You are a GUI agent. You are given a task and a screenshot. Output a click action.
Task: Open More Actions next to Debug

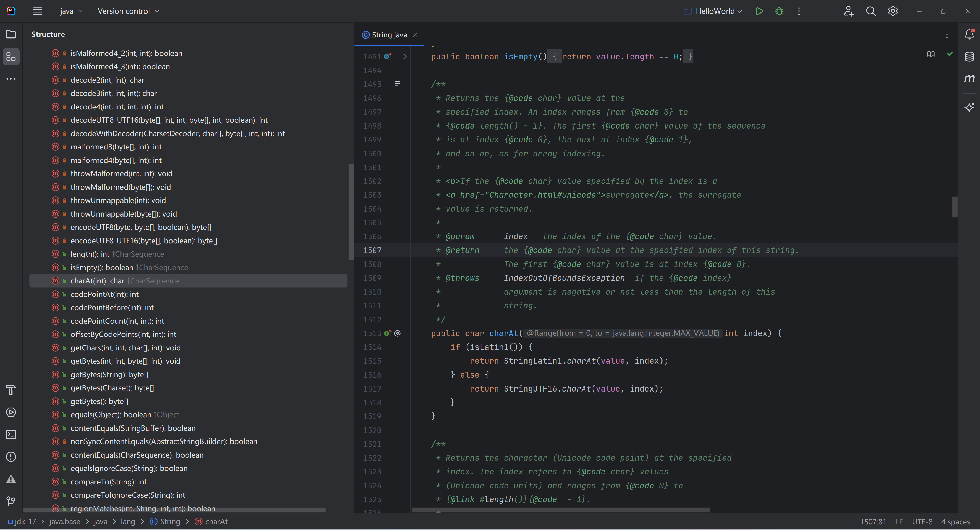pyautogui.click(x=799, y=11)
